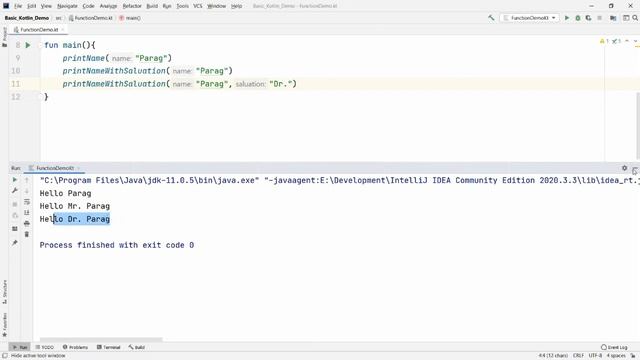The width and height of the screenshot is (640, 360).
Task: Hide the Run tool window
Action: 635,169
